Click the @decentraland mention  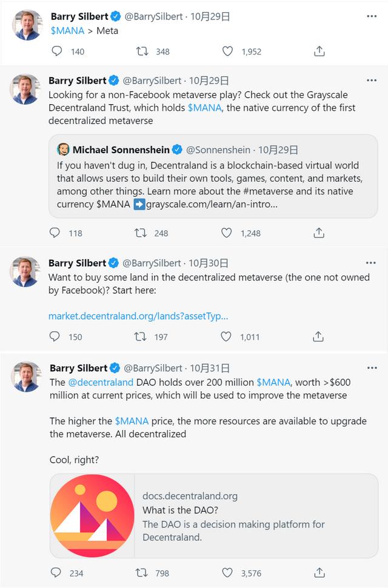(x=101, y=382)
